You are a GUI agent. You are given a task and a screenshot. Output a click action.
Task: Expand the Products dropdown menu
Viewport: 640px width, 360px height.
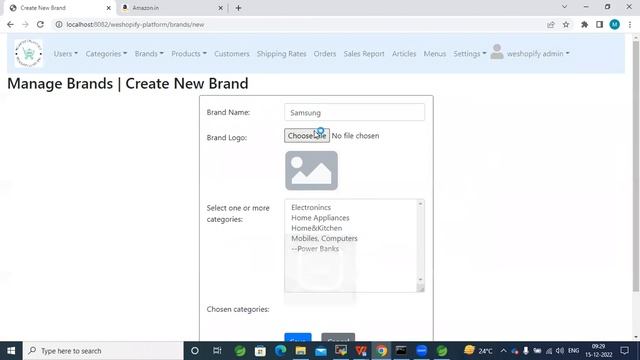[189, 53]
